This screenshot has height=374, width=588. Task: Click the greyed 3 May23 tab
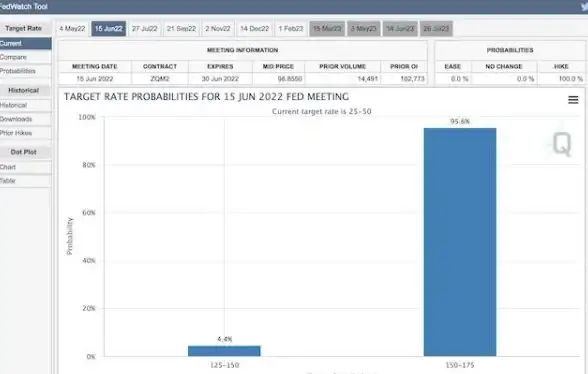coord(363,29)
